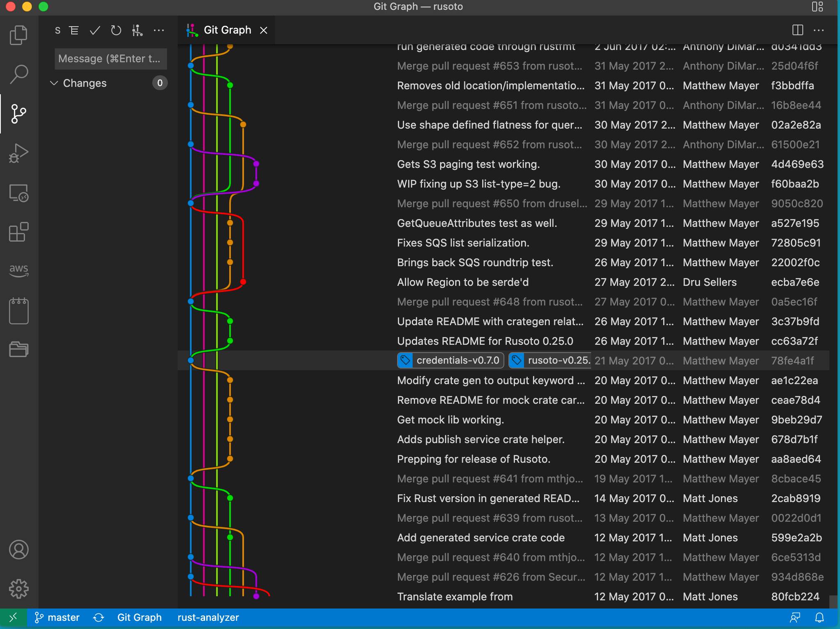Viewport: 840px width, 629px height.
Task: Select commit 'Add generated service crate code'
Action: coord(481,538)
